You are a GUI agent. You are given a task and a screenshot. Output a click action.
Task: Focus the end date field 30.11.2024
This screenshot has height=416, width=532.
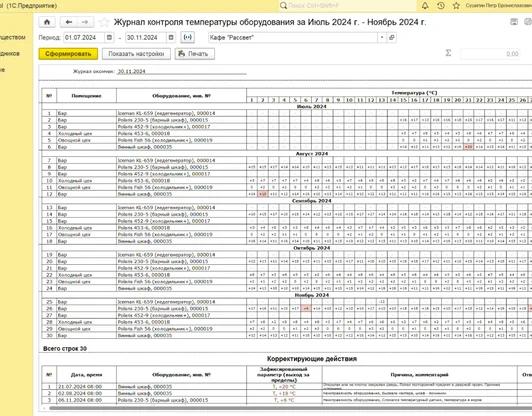tap(146, 37)
